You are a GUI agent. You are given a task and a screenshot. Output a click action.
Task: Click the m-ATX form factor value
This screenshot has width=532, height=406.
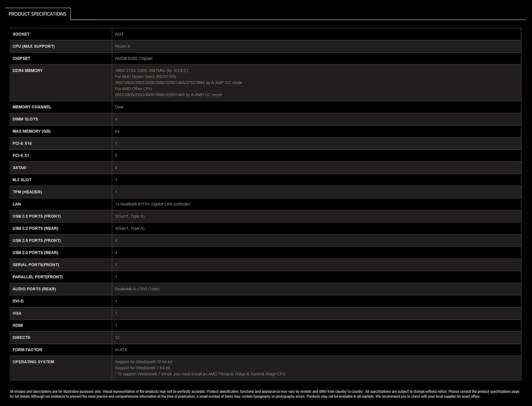click(x=121, y=349)
